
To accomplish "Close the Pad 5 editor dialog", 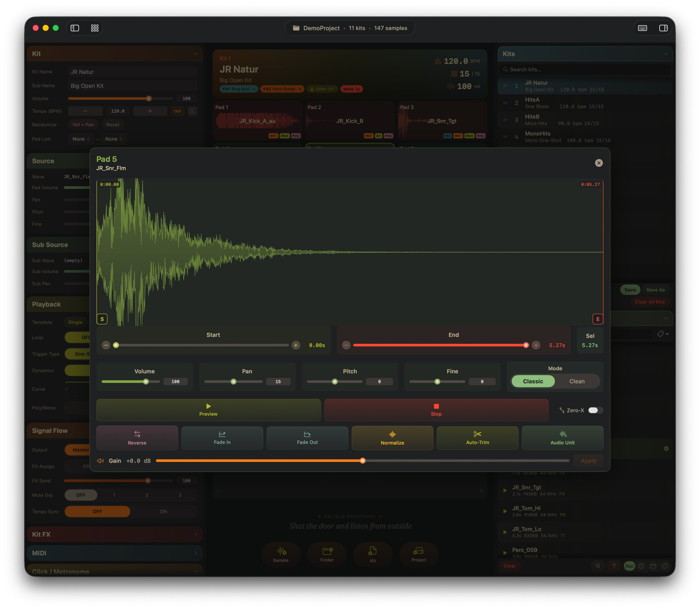I will tap(598, 163).
